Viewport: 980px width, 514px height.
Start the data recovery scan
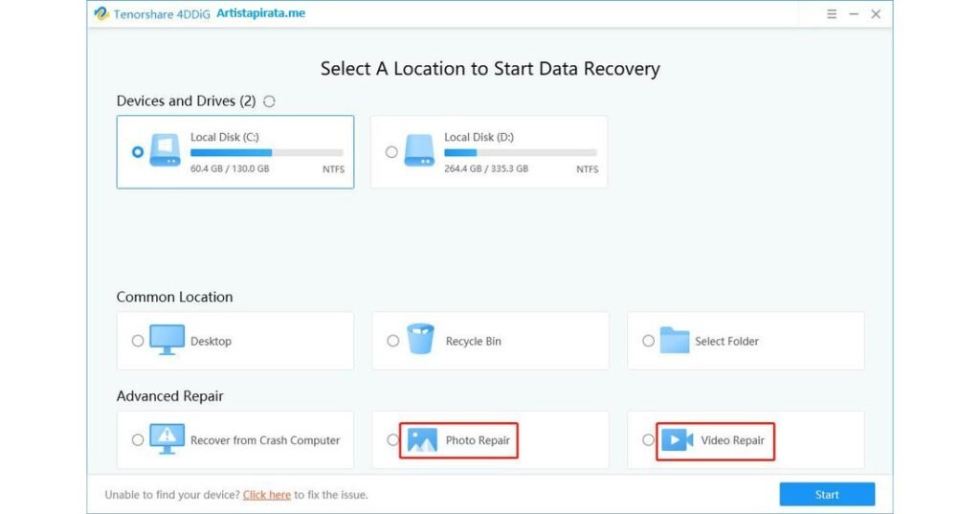coord(827,494)
